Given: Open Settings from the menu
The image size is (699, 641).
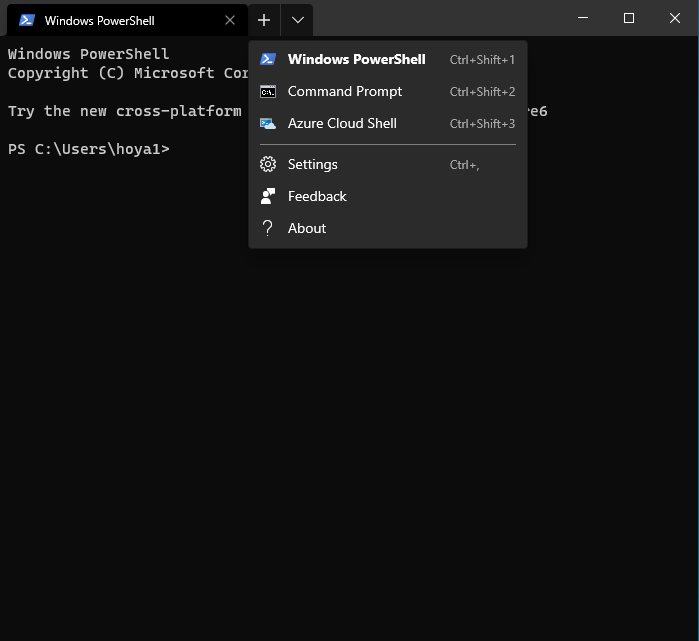Looking at the screenshot, I should pos(388,164).
